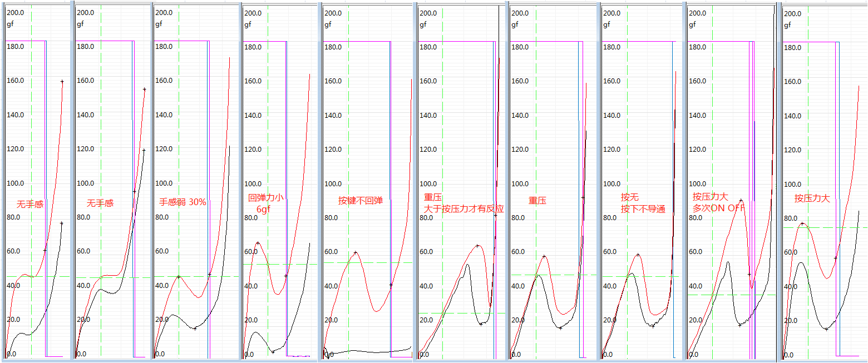Click the 160 gf red endpoint marker in leftmost chart
The image size is (868, 363).
pos(62,82)
